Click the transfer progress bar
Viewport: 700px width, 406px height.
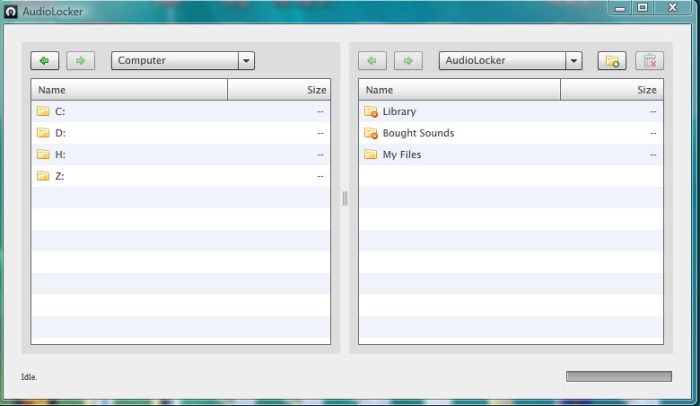click(619, 377)
